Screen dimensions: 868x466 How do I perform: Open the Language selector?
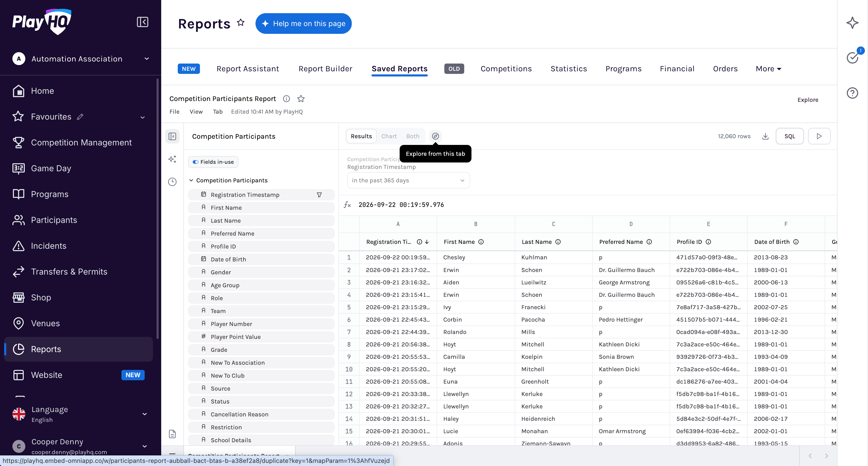pyautogui.click(x=80, y=414)
